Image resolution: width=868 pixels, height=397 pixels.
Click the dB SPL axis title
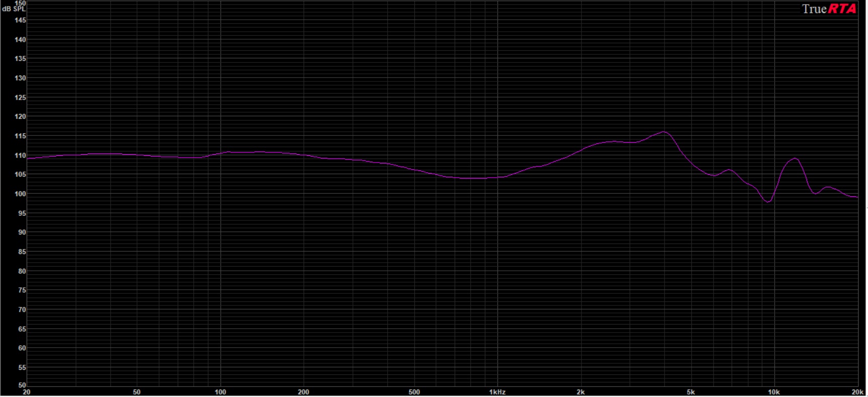pos(14,9)
